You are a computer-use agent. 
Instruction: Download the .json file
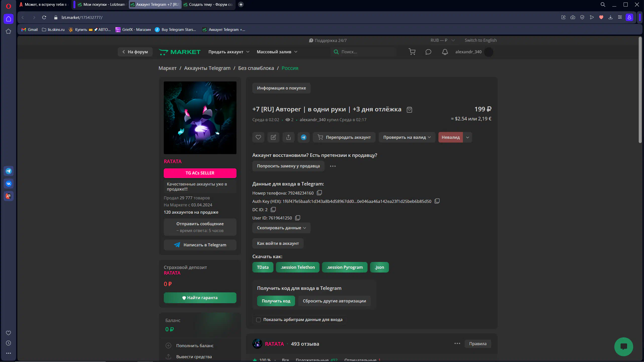(379, 267)
